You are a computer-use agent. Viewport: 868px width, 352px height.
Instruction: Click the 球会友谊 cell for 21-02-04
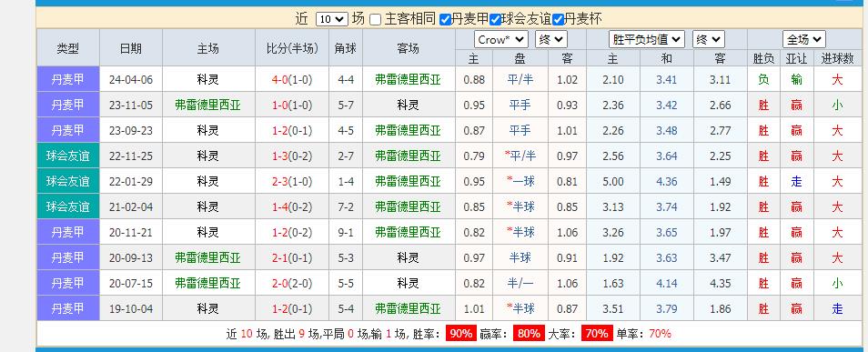click(x=68, y=206)
